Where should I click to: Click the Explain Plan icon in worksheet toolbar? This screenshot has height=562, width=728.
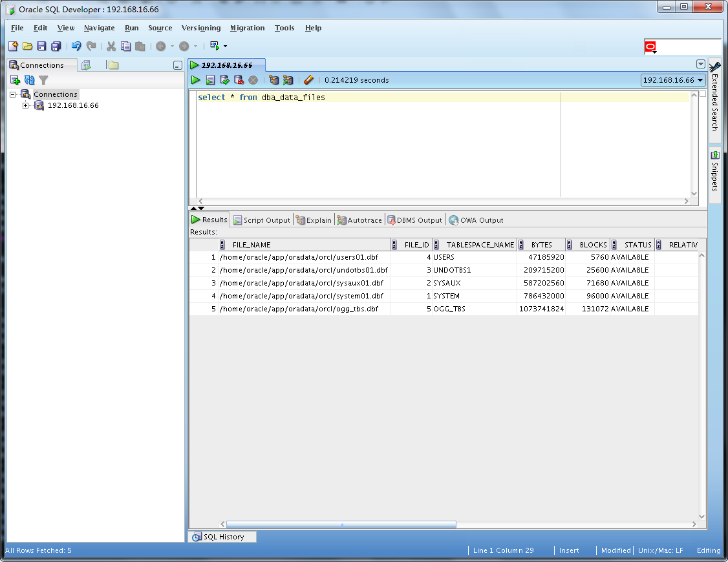[x=274, y=79]
